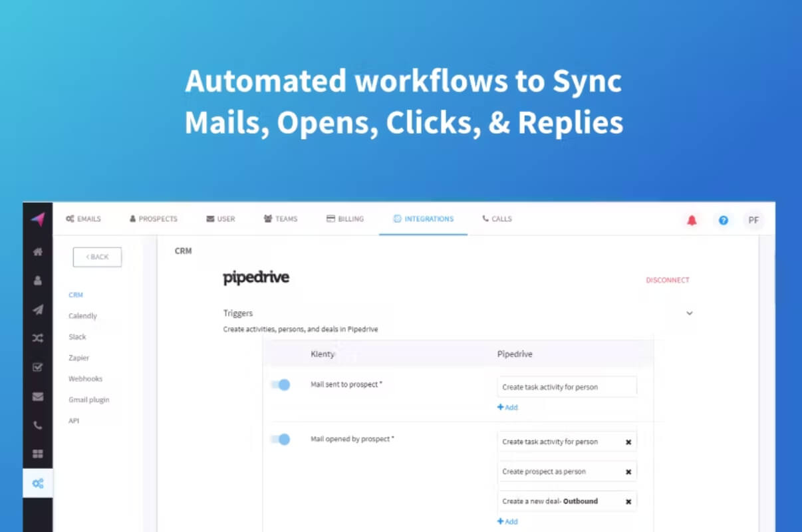
Task: Click the Klenty column header
Action: pyautogui.click(x=323, y=354)
